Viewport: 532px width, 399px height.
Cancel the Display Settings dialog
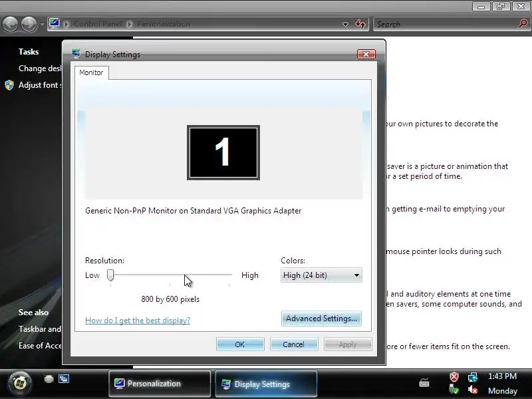click(294, 344)
